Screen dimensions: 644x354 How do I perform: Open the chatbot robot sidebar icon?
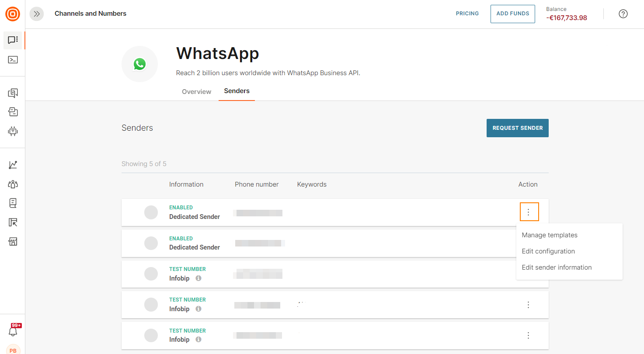pos(13,131)
